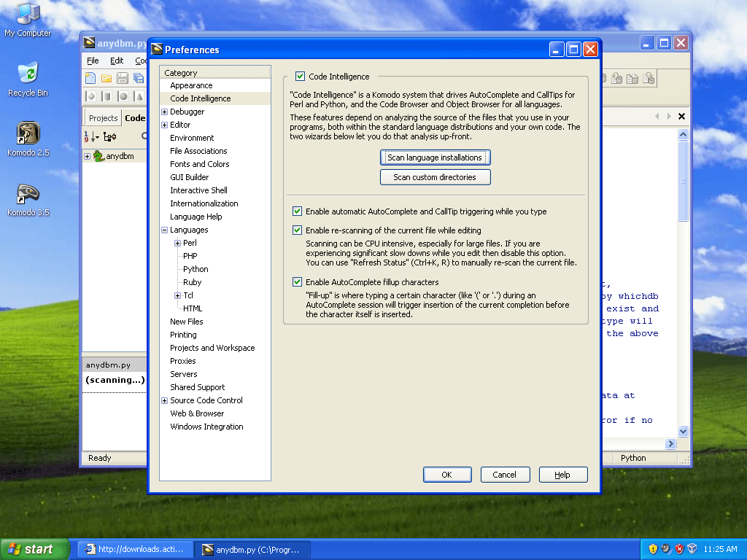Open the Komodo 2.5 desktop shortcut
The image size is (747, 560).
(x=28, y=139)
